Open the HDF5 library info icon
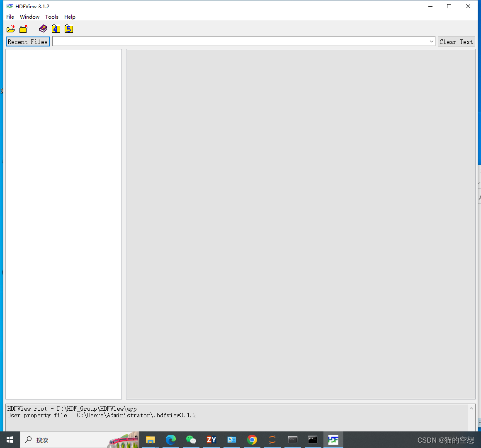This screenshot has width=481, height=448. tap(69, 29)
